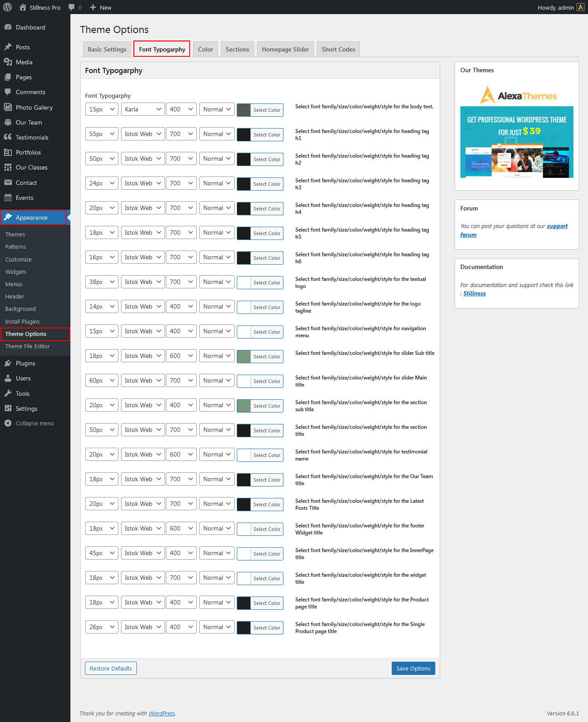The height and width of the screenshot is (722, 588).
Task: Open the Homepage Slider tab
Action: [285, 49]
